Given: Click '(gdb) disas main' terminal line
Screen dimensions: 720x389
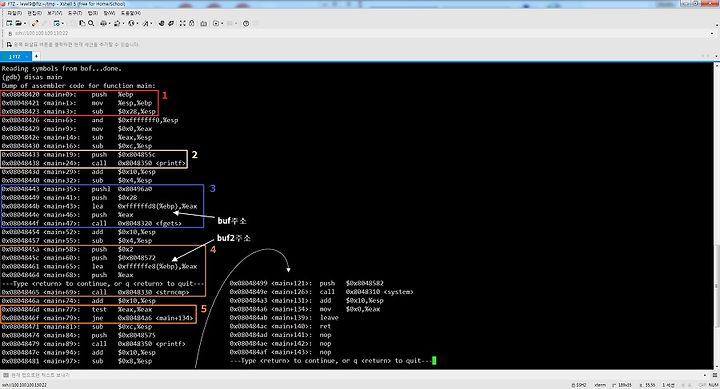Looking at the screenshot, I should pos(32,77).
